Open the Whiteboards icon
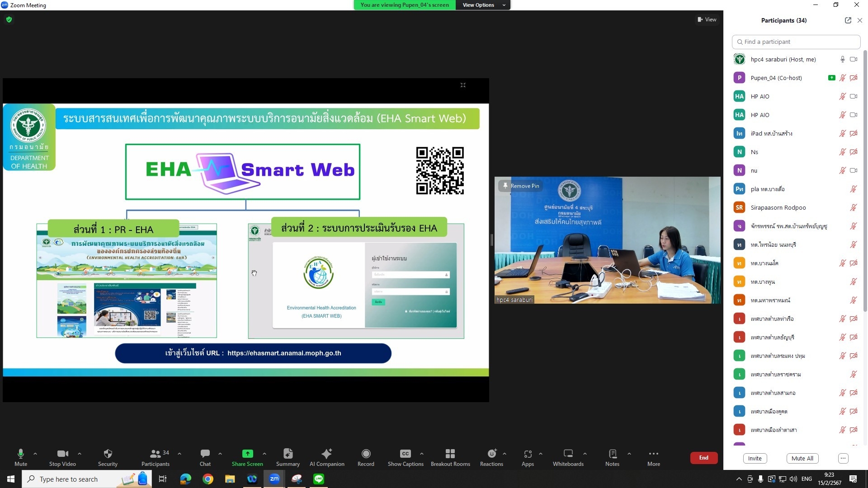Screen dimensions: 868x488 (x=568, y=454)
